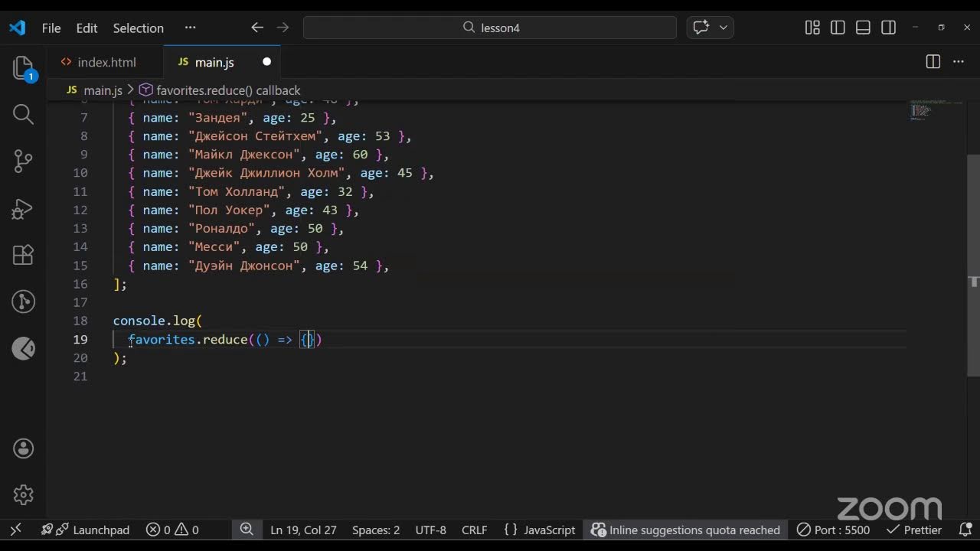Click console on line 18
The image size is (980, 551).
139,321
